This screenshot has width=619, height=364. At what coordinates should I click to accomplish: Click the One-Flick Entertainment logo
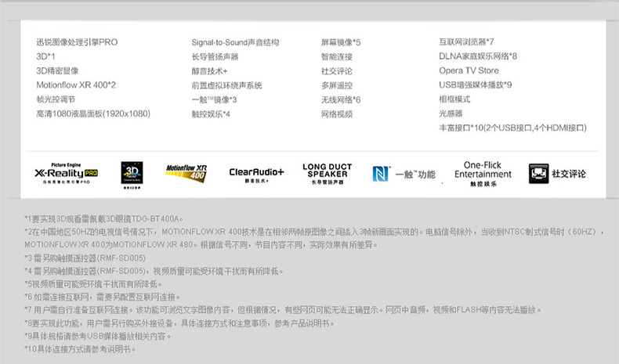[x=483, y=174]
